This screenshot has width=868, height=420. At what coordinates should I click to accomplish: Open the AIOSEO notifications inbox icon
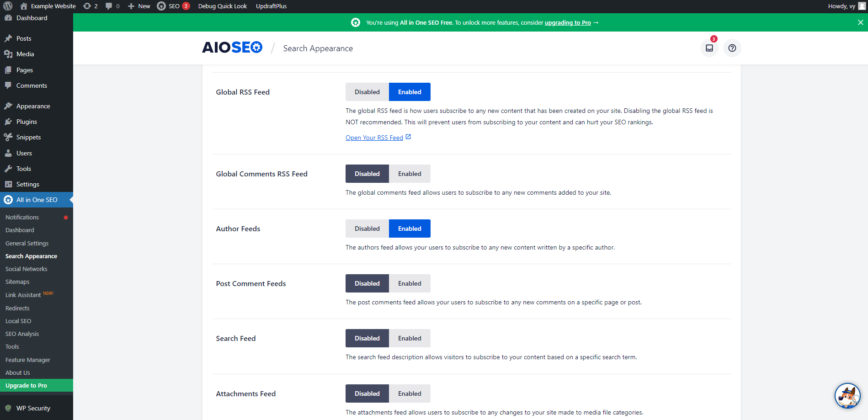click(x=709, y=48)
